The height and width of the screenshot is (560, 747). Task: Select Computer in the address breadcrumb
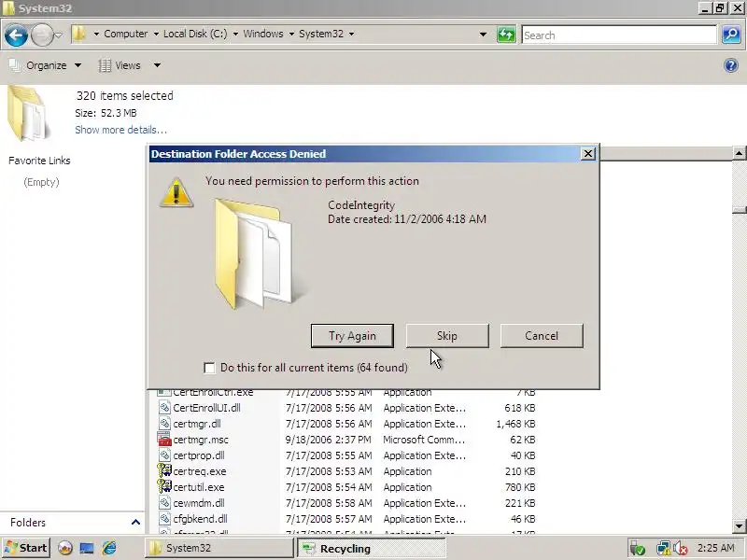tap(126, 34)
